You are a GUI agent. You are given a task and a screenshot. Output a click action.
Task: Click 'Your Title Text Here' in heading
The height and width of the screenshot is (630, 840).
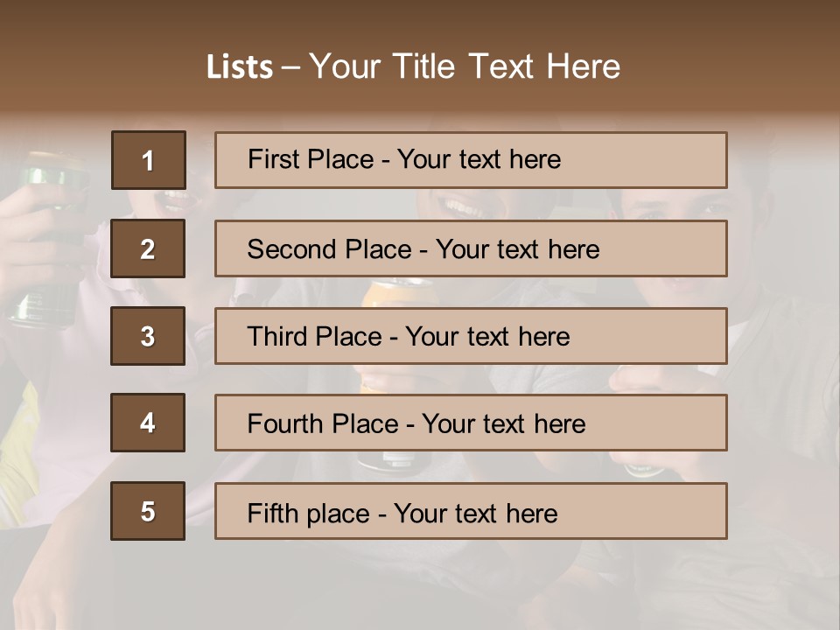[x=465, y=66]
